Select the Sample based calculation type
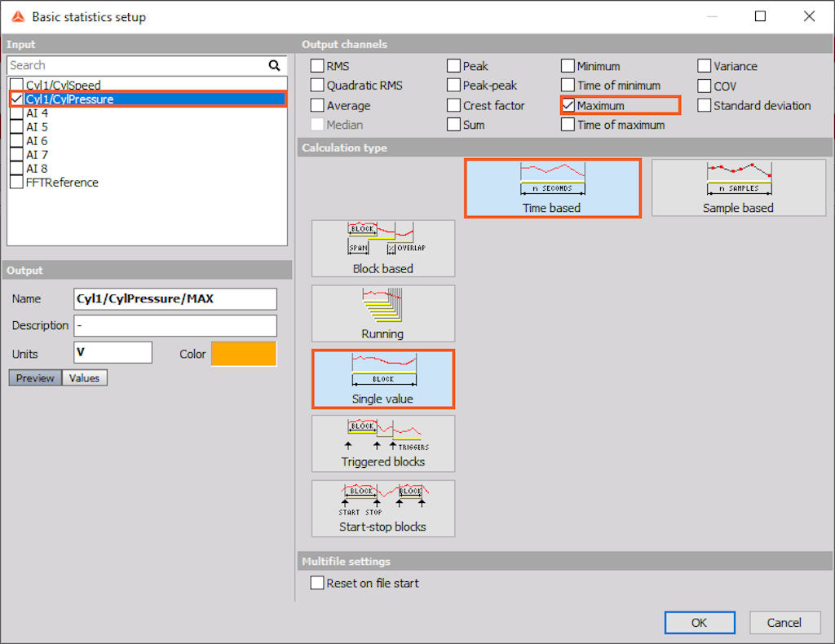 [x=739, y=188]
